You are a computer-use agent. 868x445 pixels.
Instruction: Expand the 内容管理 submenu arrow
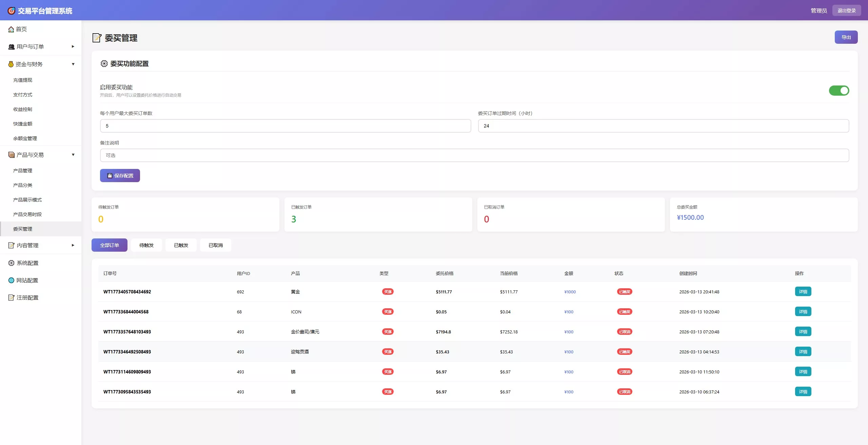pyautogui.click(x=73, y=245)
